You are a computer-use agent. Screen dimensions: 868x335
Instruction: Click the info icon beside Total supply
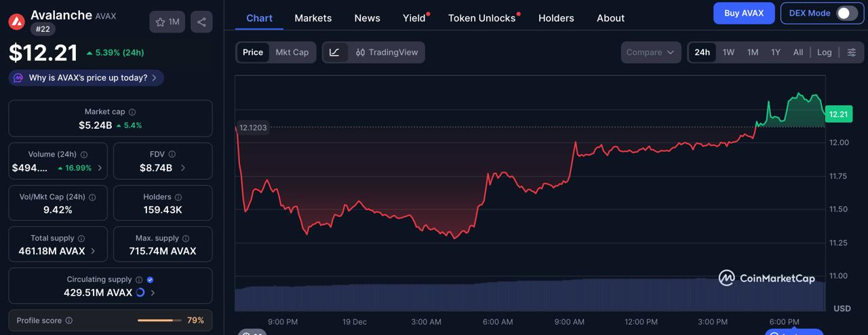[x=81, y=239]
